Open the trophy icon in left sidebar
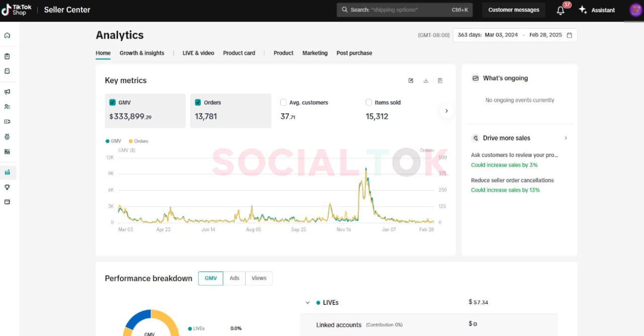Viewport: 644px width, 336px height. tap(7, 187)
